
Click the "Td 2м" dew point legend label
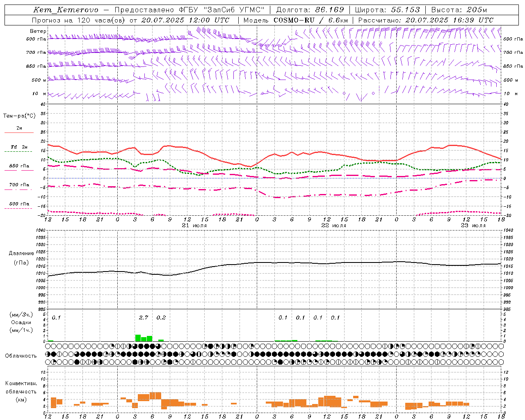coord(19,147)
